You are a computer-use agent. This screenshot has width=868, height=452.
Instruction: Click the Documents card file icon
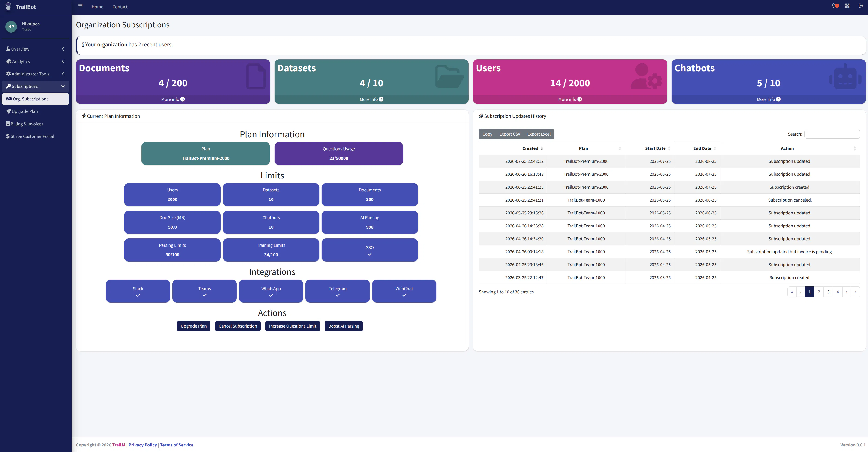[x=256, y=76]
